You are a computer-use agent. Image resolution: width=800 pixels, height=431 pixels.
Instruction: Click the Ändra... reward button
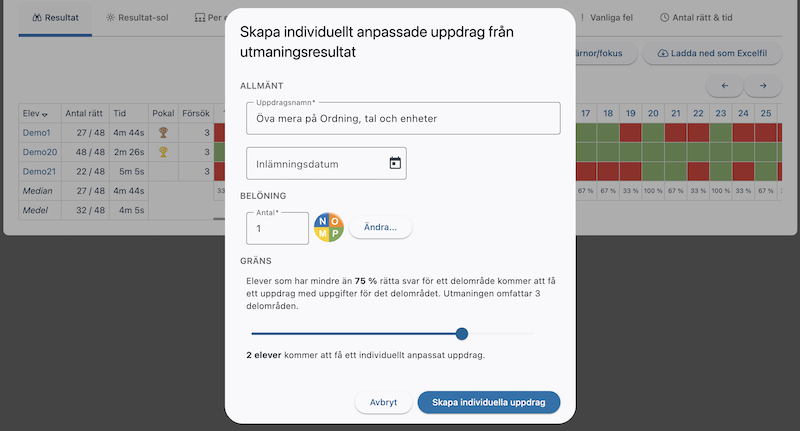tap(380, 227)
